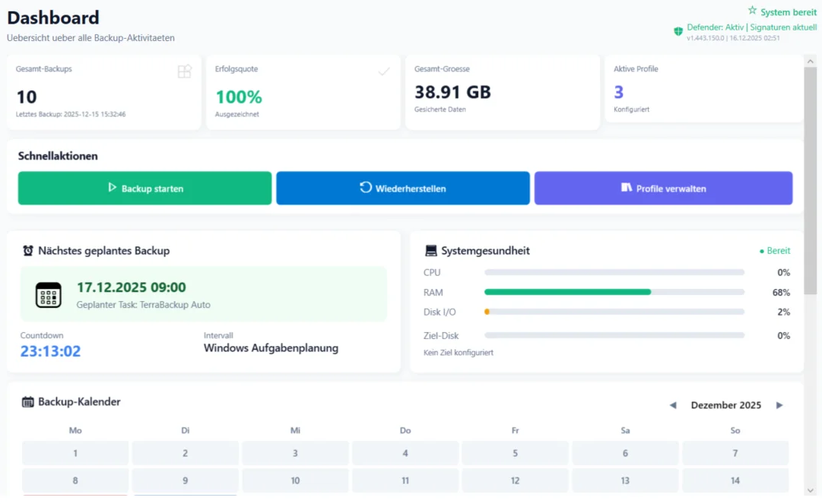
Task: Click the green Defender shield icon
Action: click(678, 31)
